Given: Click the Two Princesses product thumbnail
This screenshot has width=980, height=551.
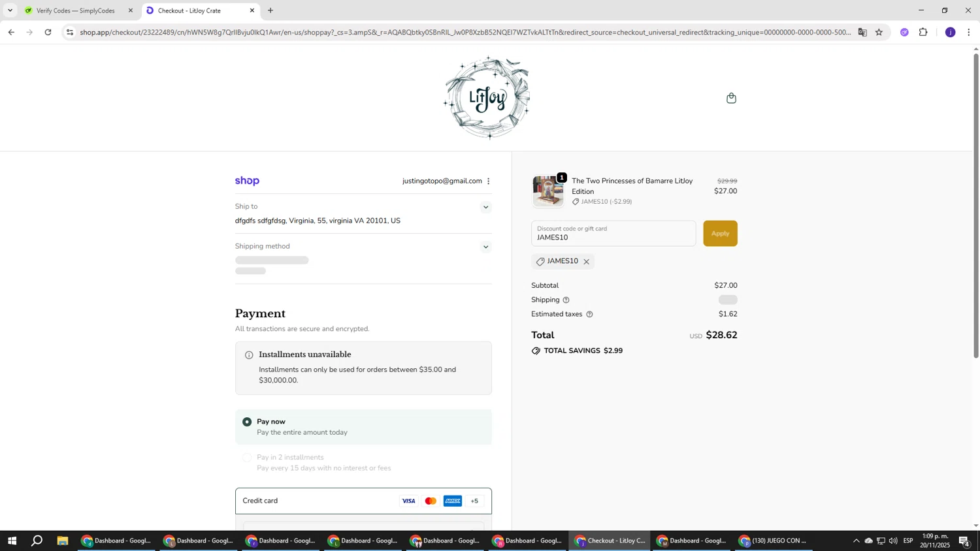Looking at the screenshot, I should pyautogui.click(x=547, y=191).
